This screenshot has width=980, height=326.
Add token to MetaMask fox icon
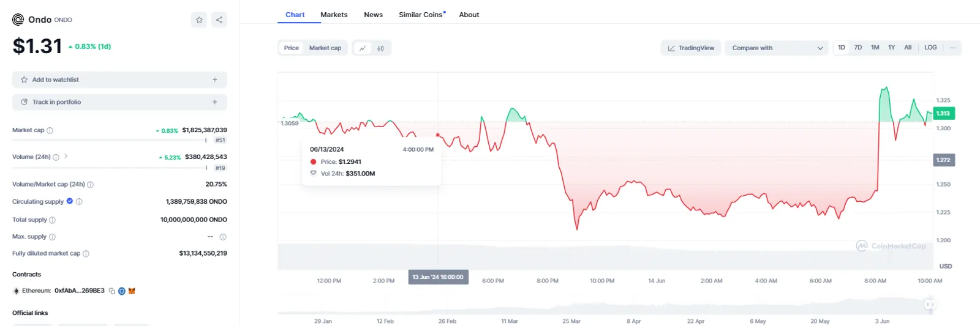(x=132, y=291)
